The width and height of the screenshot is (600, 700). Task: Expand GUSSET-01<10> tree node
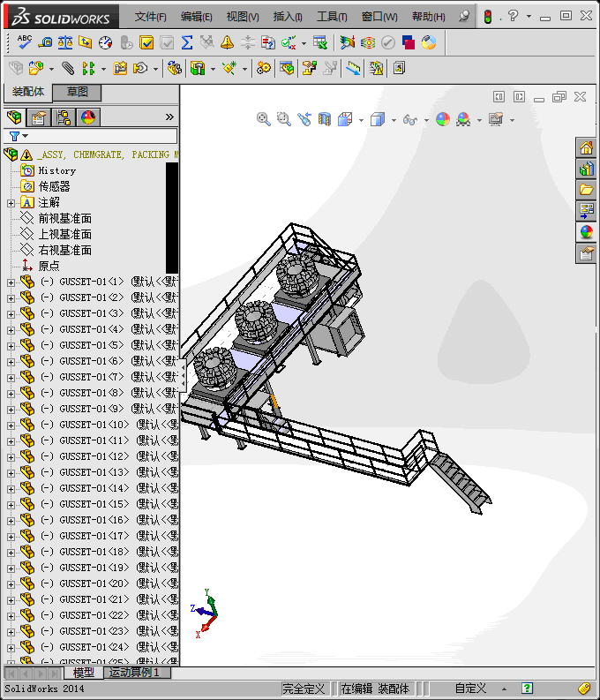[11, 425]
